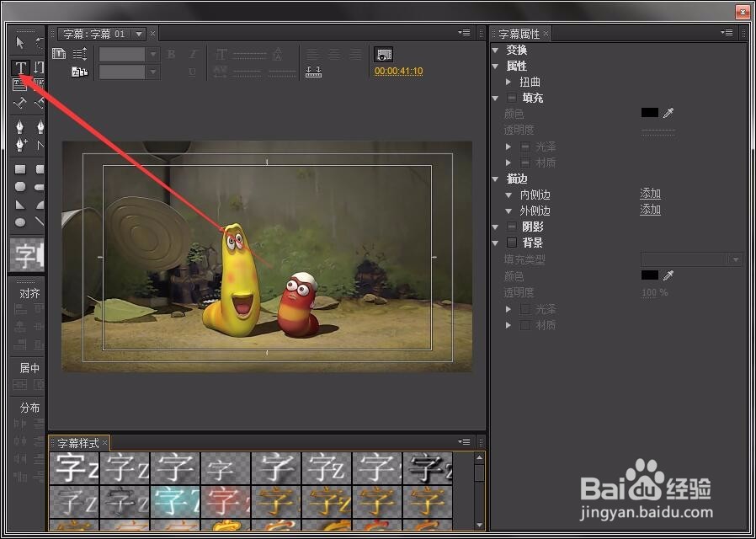Close the 字幕样式 tab
This screenshot has width=756, height=539.
click(x=104, y=442)
